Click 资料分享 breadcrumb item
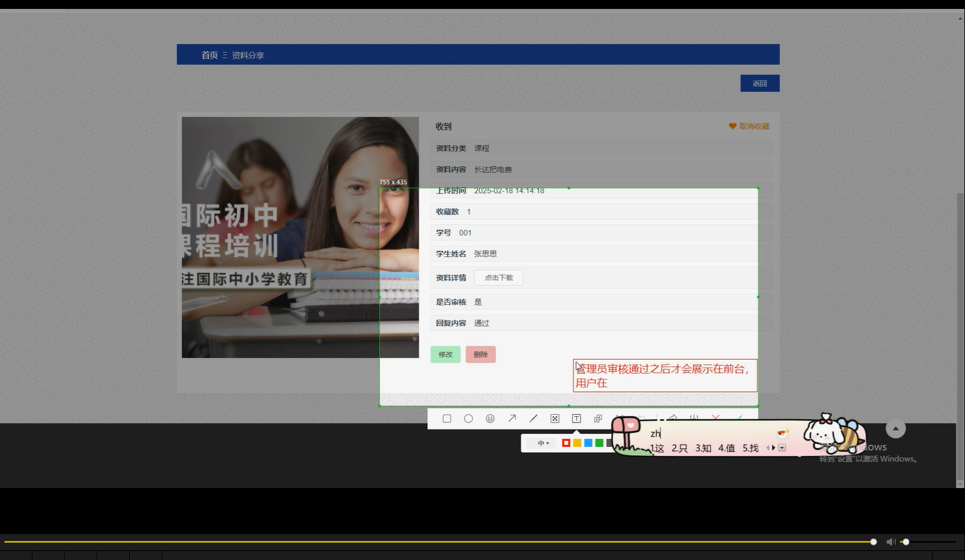Screen dimensions: 965x560 tap(248, 55)
